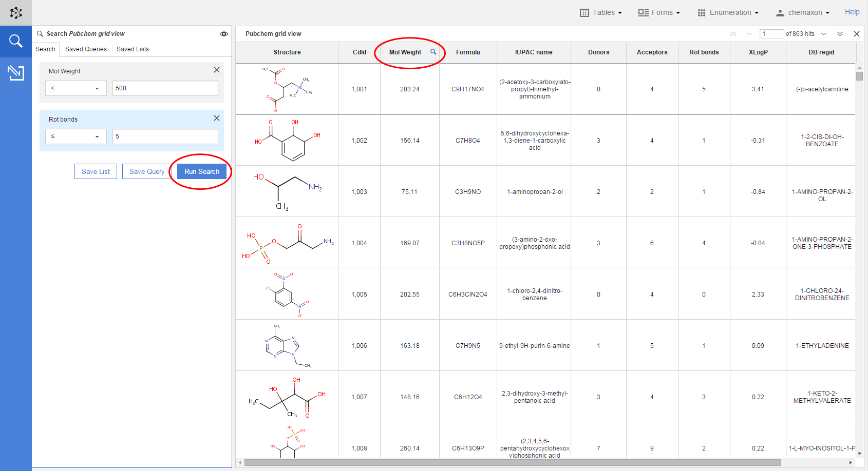Toggle search panel visibility eye icon

(224, 34)
